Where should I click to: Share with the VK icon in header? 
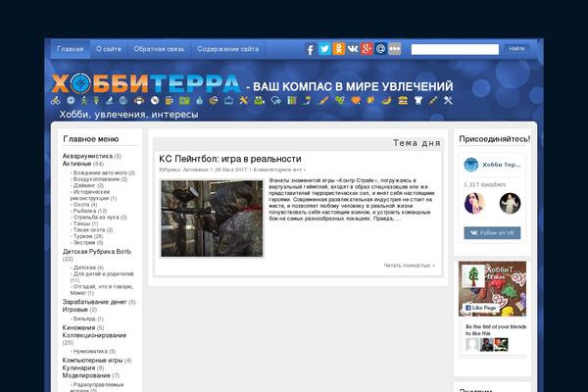pyautogui.click(x=353, y=49)
